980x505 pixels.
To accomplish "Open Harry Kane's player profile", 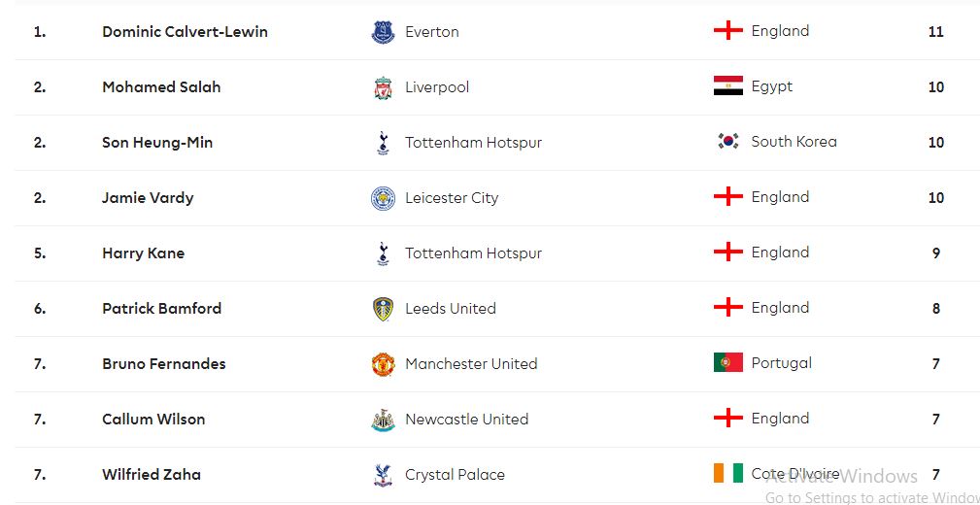I will click(143, 253).
